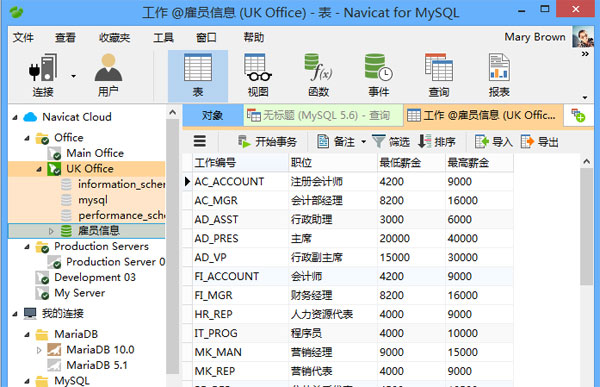
Task: Open the User (用户) toolbar icon
Action: (108, 75)
